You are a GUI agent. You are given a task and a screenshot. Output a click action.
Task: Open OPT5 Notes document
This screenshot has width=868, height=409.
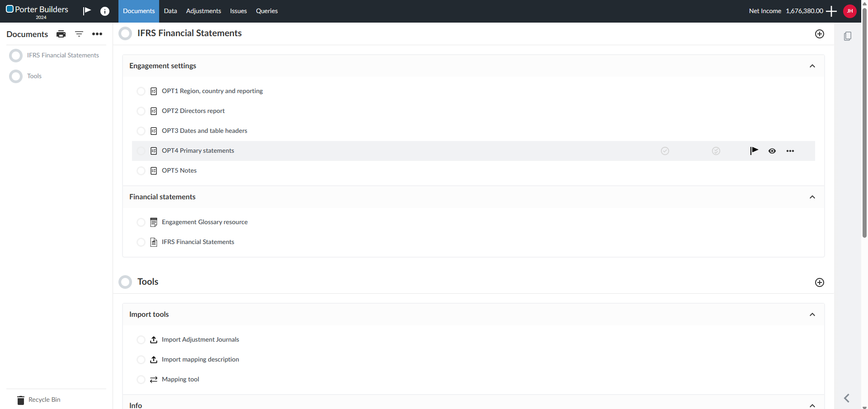point(179,171)
